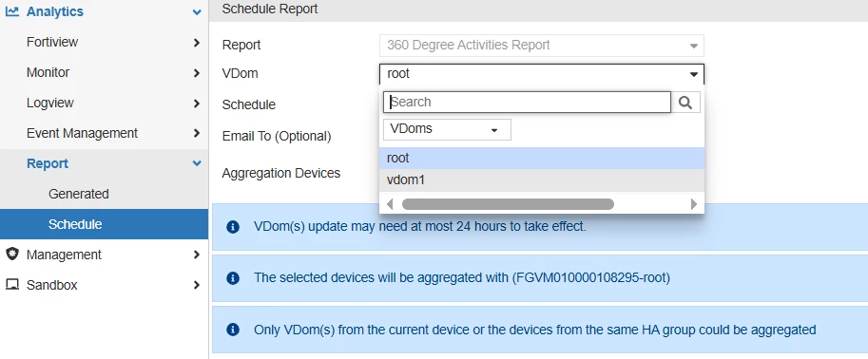This screenshot has width=868, height=359.
Task: Click the Schedule Report heading
Action: point(270,9)
